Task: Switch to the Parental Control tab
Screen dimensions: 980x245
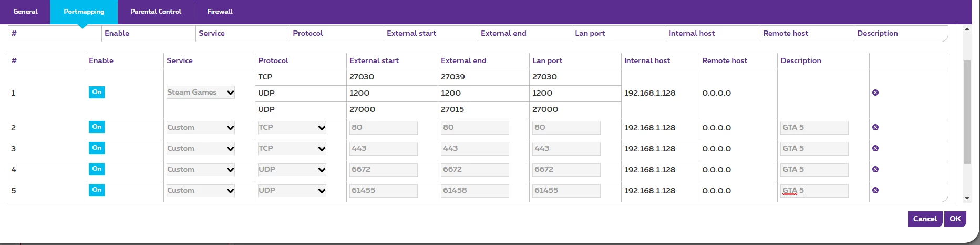Action: click(x=156, y=12)
